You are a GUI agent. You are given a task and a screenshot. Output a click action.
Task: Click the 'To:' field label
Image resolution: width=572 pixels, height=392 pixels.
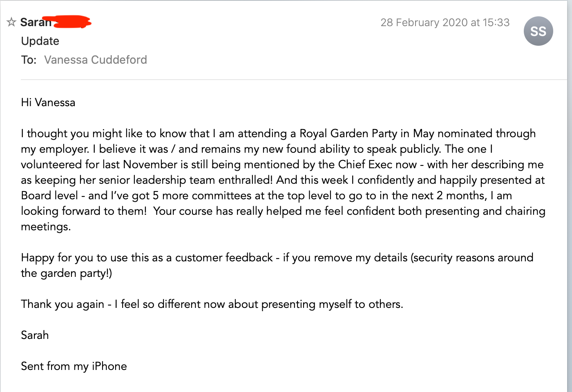[29, 60]
